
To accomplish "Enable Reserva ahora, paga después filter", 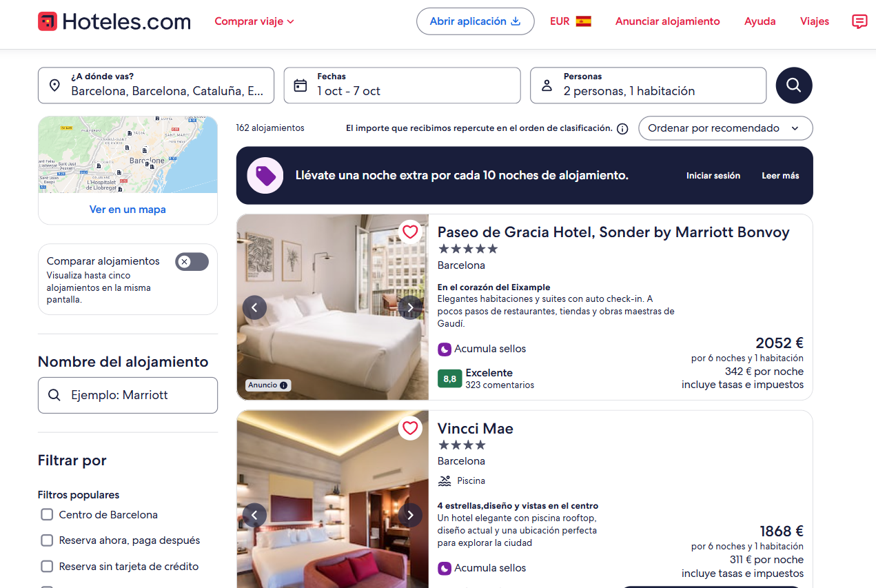I will [47, 540].
